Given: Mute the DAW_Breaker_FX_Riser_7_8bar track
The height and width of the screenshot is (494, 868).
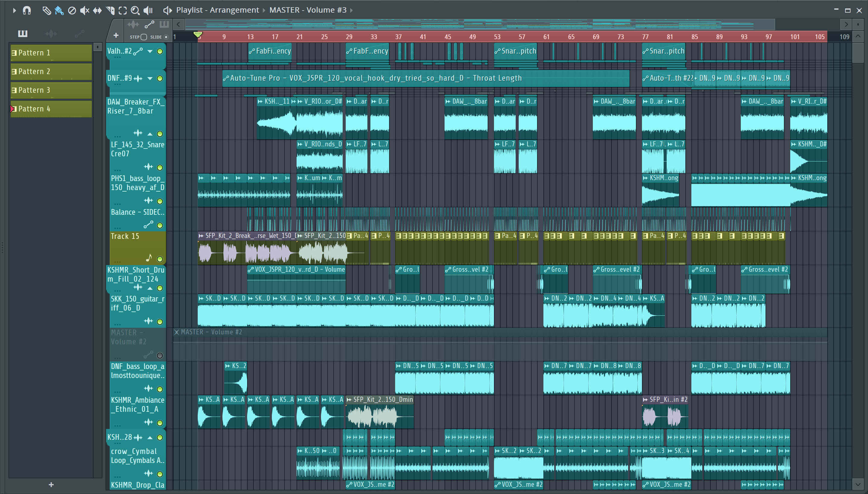Looking at the screenshot, I should 159,134.
